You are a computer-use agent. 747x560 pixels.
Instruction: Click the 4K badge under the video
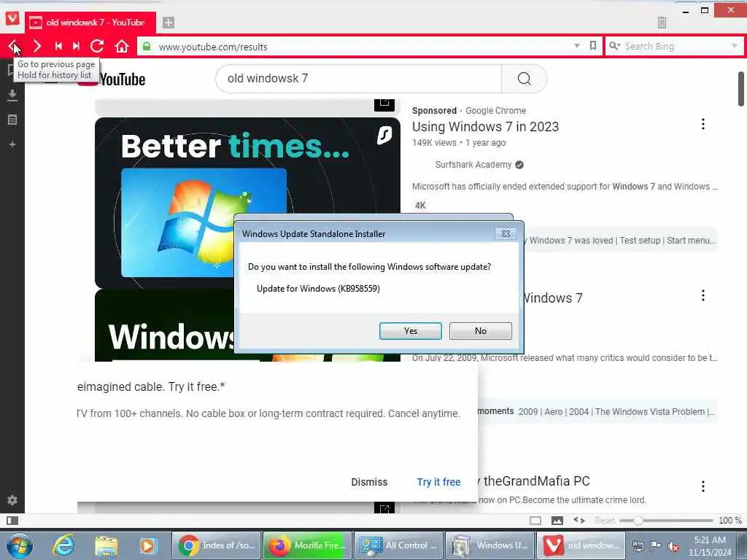(420, 206)
